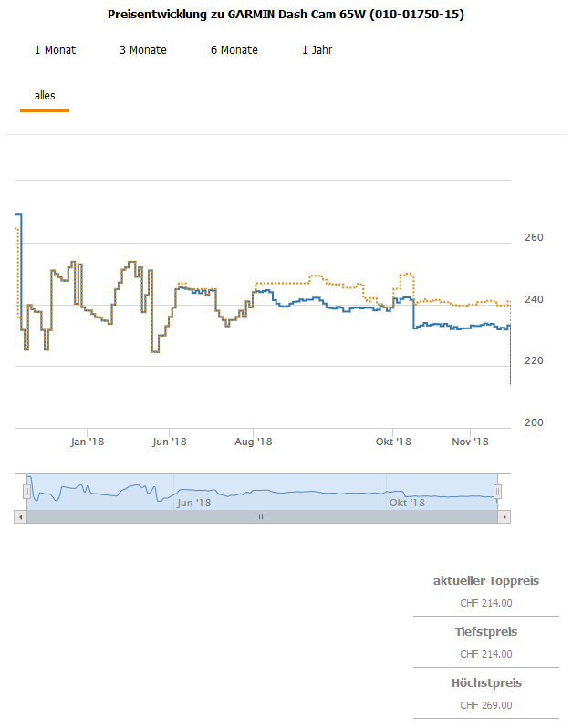Click the navigator scrollbar left arrow
572x728 pixels.
[20, 517]
